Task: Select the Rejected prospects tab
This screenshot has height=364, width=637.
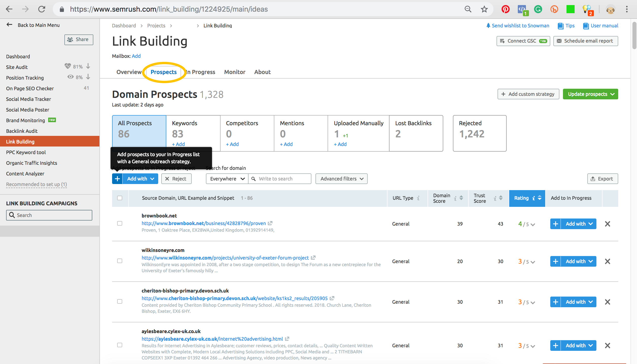Action: 480,133
